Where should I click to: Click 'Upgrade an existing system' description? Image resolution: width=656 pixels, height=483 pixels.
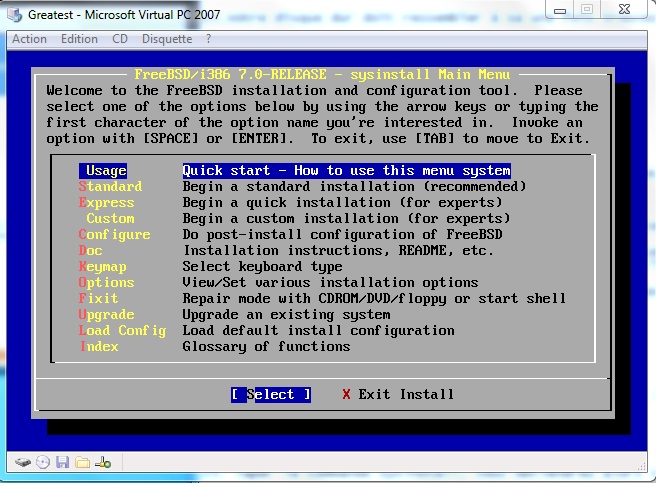pos(287,314)
